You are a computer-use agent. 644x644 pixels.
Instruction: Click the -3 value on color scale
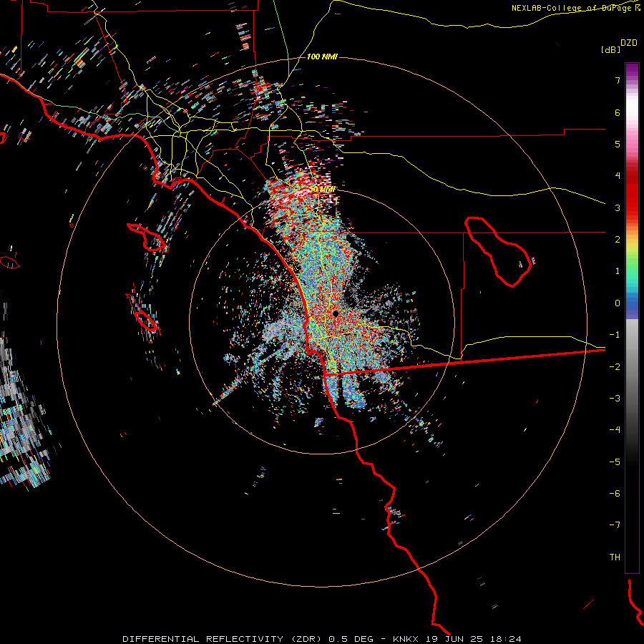pos(615,398)
